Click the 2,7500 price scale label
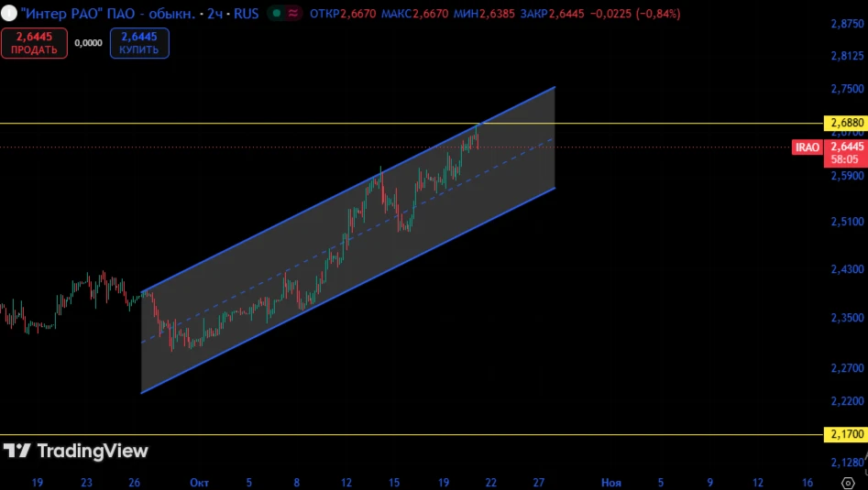868x490 pixels. (x=847, y=89)
